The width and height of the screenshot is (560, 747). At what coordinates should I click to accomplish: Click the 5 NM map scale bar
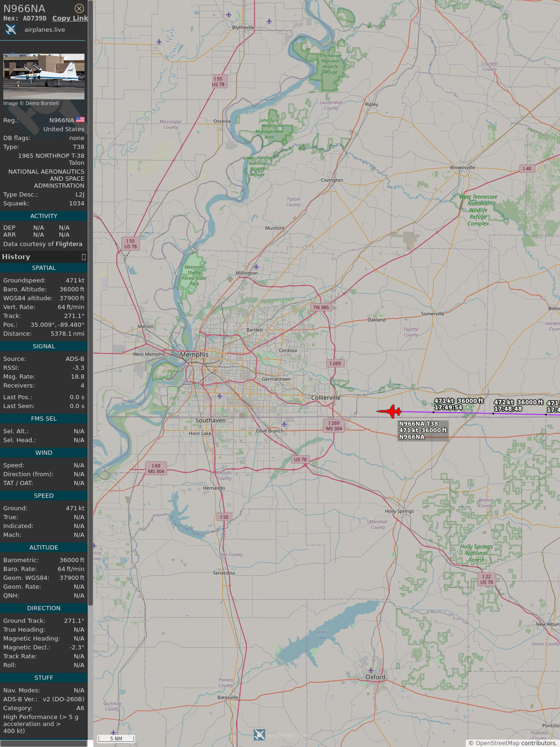[116, 739]
